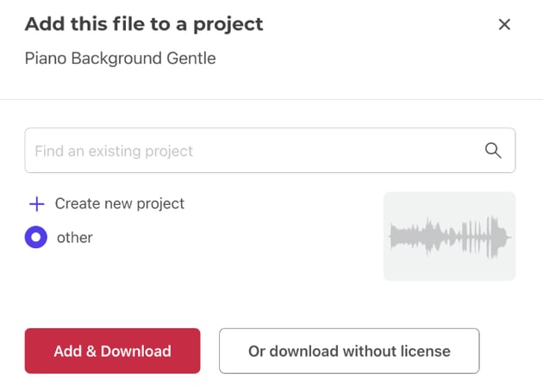Click the word 'Download' on the red button

click(x=136, y=351)
